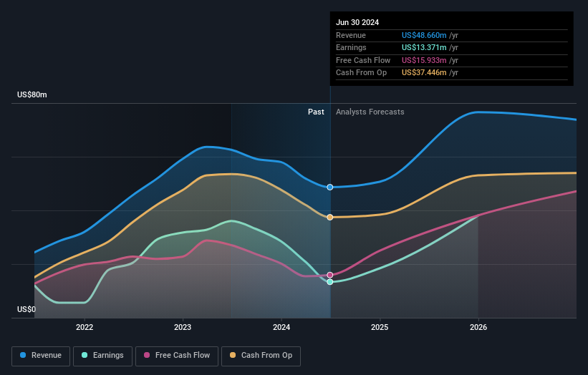Click the 2026 x-axis label

pyautogui.click(x=478, y=327)
